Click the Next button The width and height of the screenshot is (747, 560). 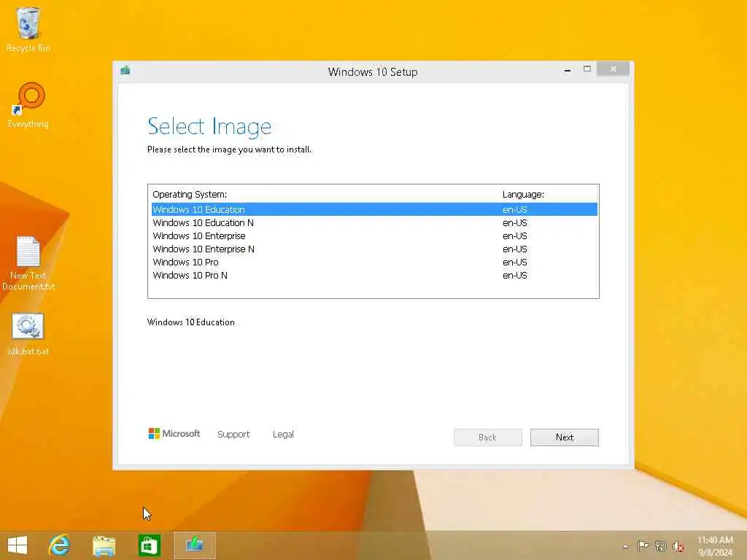pyautogui.click(x=565, y=437)
